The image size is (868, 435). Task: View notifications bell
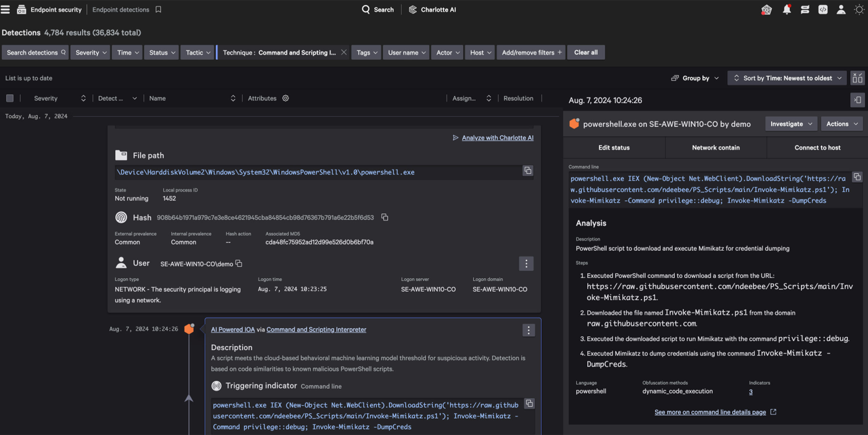787,10
